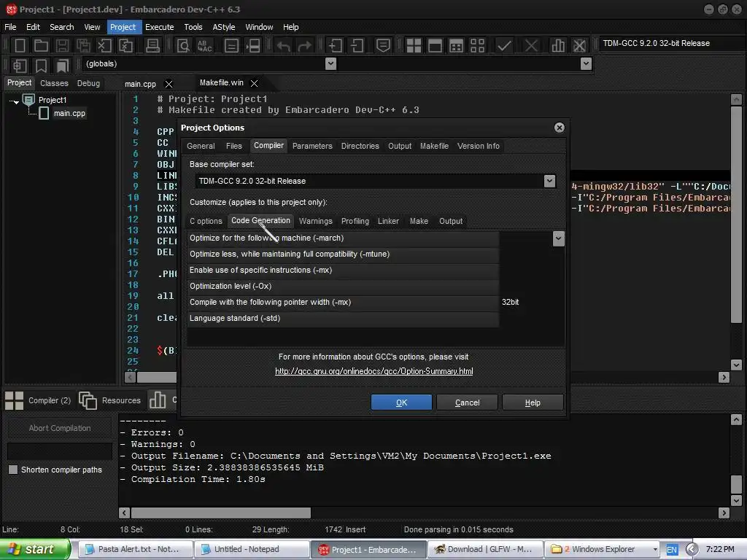Click Cancel in the Project Options dialog
The width and height of the screenshot is (747, 560).
(468, 402)
